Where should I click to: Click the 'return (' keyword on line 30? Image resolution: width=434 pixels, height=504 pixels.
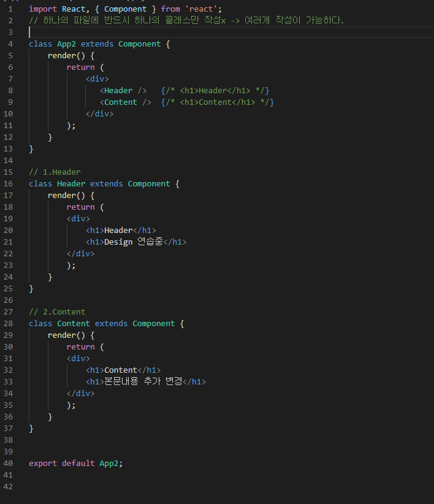pos(85,347)
